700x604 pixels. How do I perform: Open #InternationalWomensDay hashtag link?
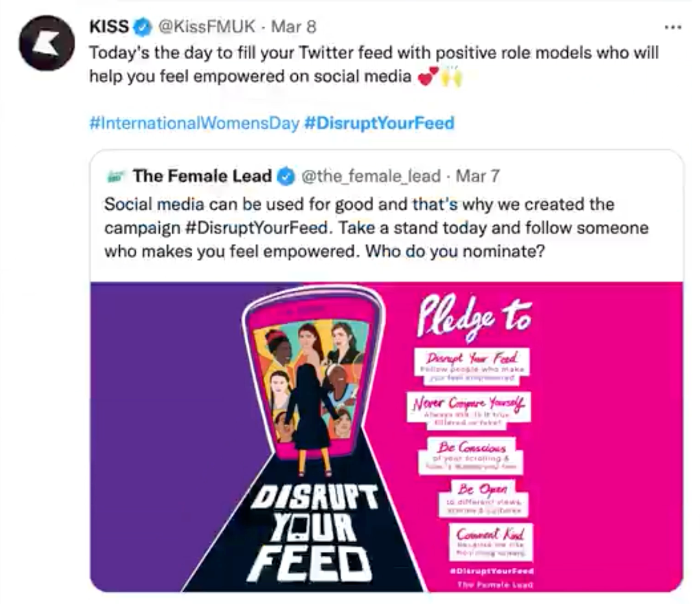pos(194,123)
